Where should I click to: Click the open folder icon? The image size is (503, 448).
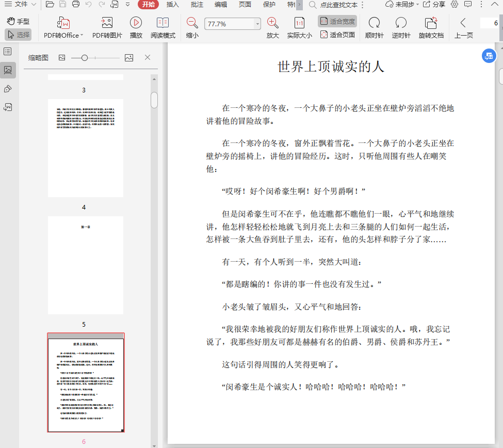pyautogui.click(x=50, y=4)
